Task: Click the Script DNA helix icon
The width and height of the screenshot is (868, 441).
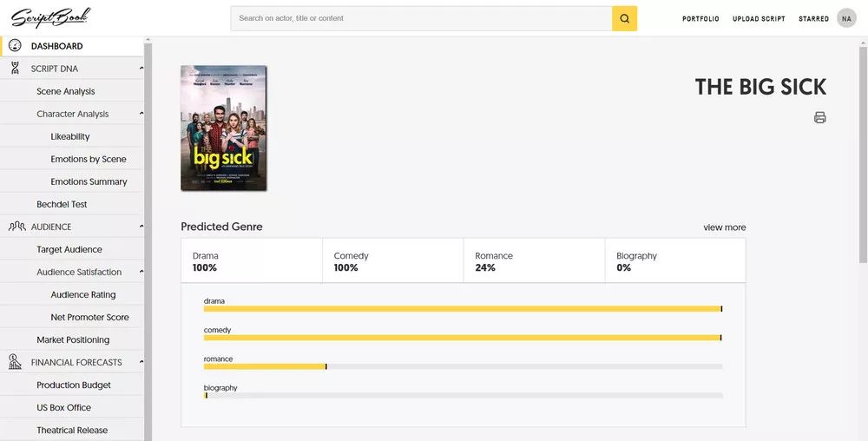Action: tap(16, 69)
